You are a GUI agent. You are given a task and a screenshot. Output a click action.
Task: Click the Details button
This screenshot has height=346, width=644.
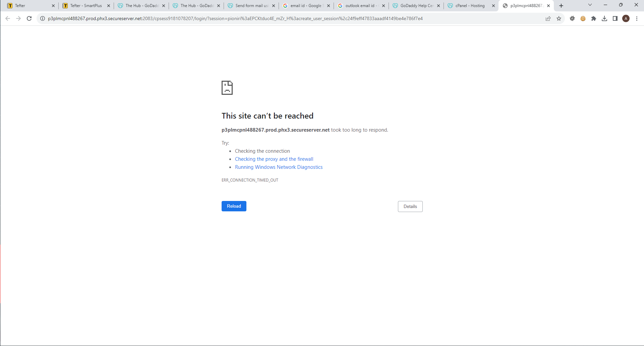click(x=410, y=206)
